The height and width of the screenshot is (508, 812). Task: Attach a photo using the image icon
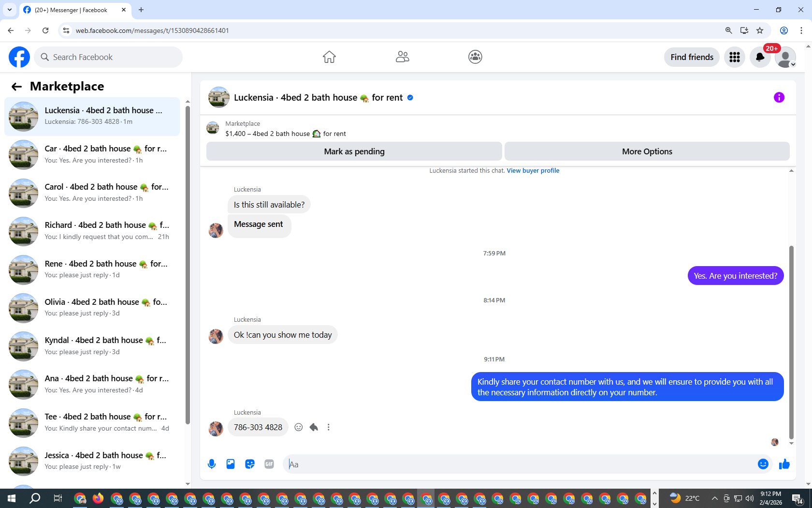pos(231,464)
